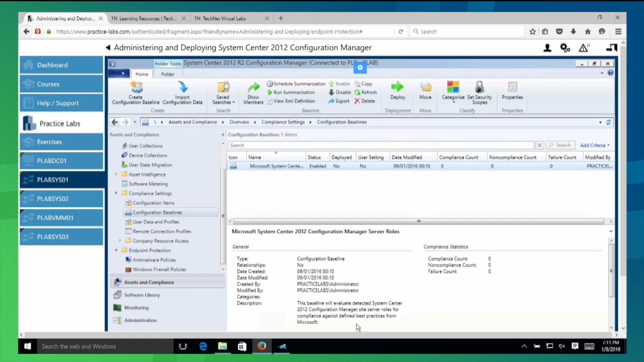Screen dimensions: 644x362
Task: Click Create Configuration Baseline ribbon icon
Action: click(136, 94)
